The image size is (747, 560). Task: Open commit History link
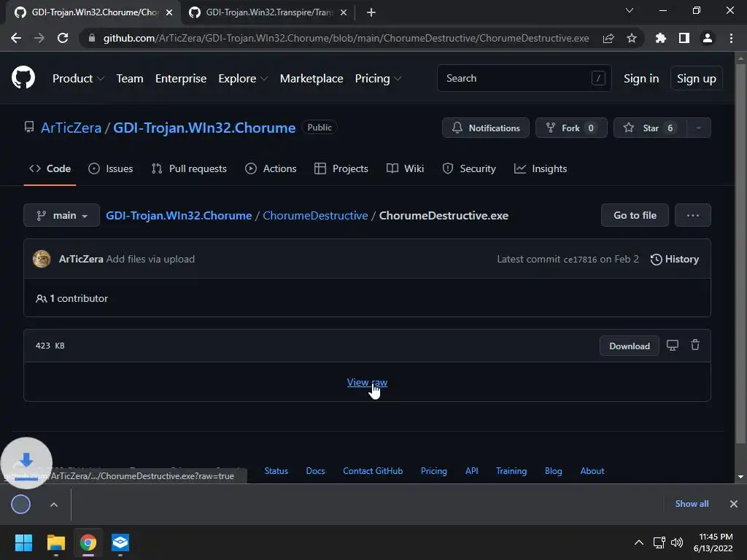pos(675,259)
